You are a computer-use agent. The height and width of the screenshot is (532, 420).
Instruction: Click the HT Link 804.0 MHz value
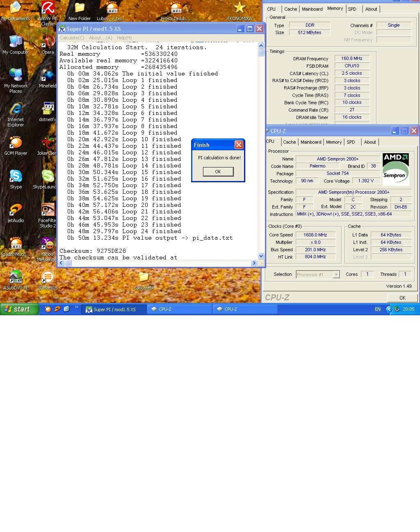315,257
